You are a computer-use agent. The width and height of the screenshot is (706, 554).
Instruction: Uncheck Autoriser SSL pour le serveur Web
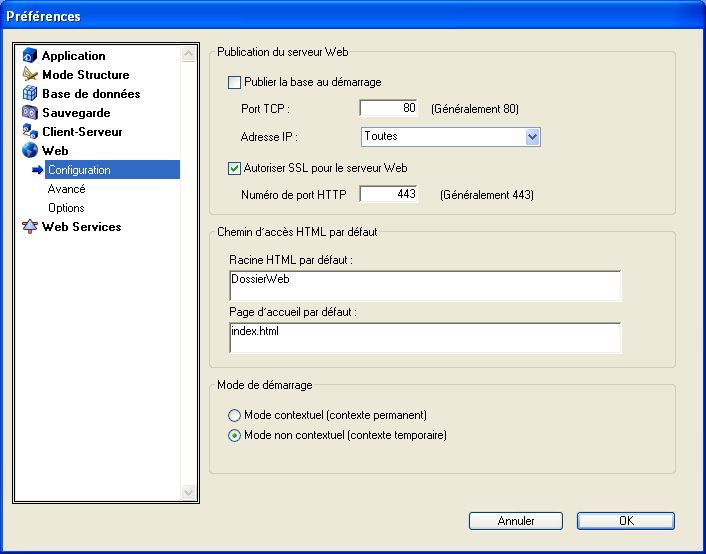(x=235, y=168)
